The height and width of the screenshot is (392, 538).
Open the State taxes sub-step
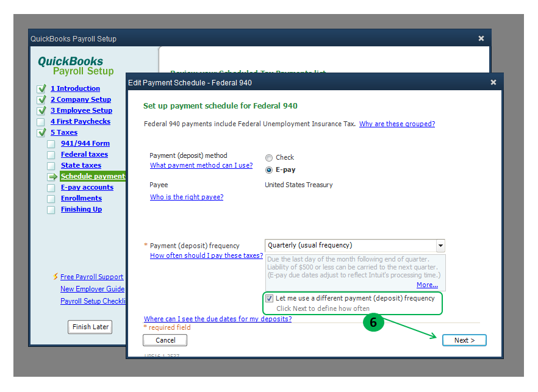click(81, 165)
